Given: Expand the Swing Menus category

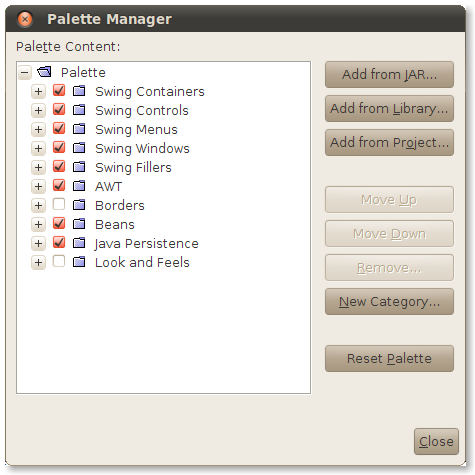Looking at the screenshot, I should [x=38, y=129].
